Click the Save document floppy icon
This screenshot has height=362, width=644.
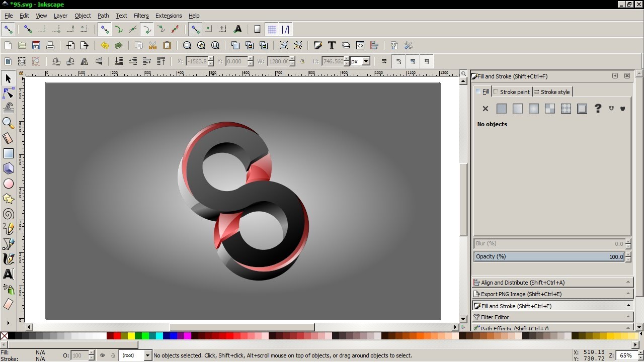point(36,45)
